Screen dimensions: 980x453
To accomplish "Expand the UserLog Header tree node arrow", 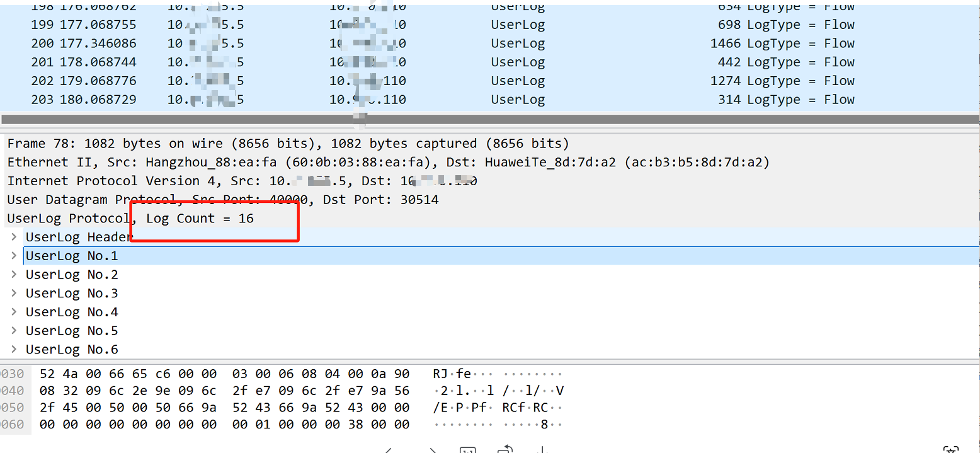I will 14,238.
